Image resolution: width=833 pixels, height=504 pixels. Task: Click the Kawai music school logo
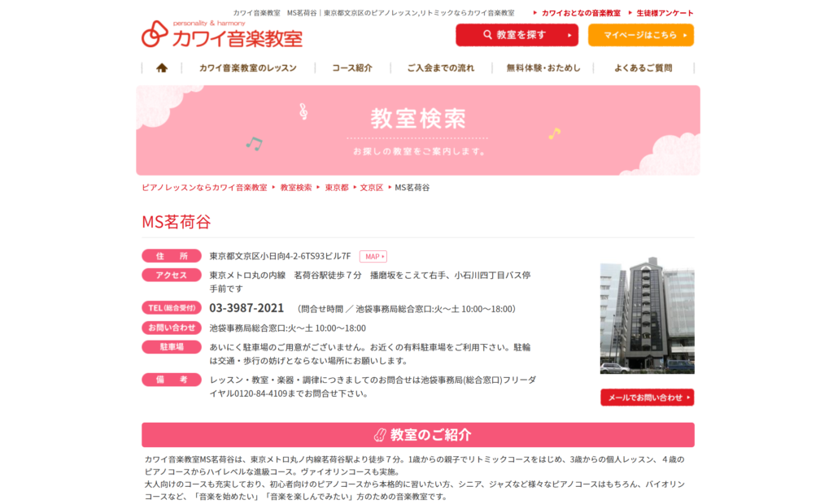222,34
